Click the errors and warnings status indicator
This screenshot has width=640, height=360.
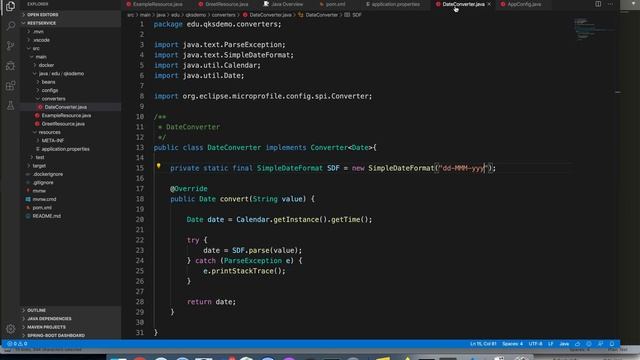pyautogui.click(x=17, y=344)
